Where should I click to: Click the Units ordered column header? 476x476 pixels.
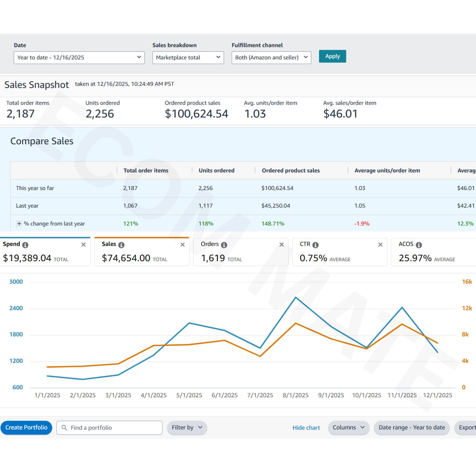coord(217,170)
